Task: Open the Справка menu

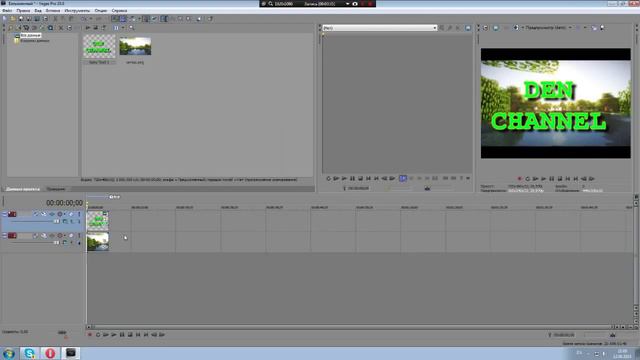Action: click(x=119, y=11)
